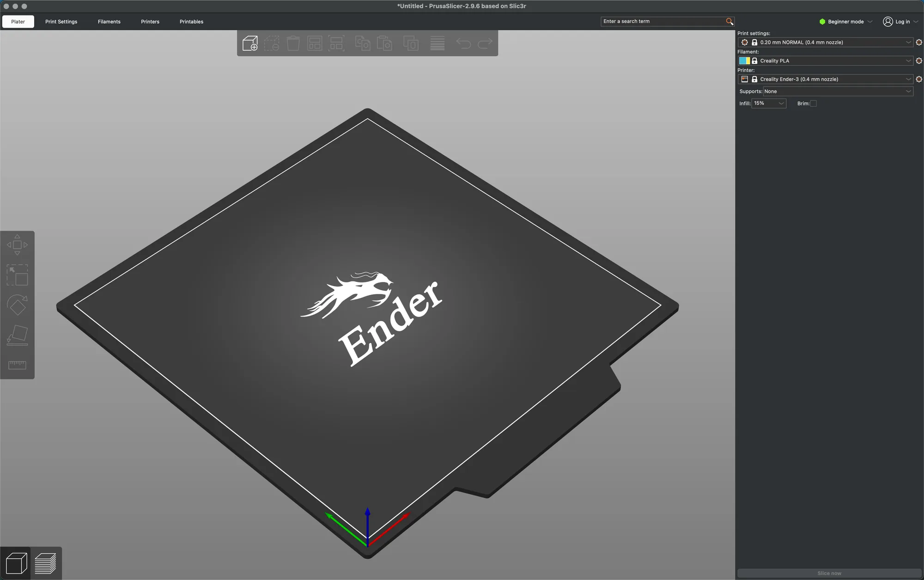Open the Beginner mode dropdown
Viewport: 924px width, 580px height.
846,22
